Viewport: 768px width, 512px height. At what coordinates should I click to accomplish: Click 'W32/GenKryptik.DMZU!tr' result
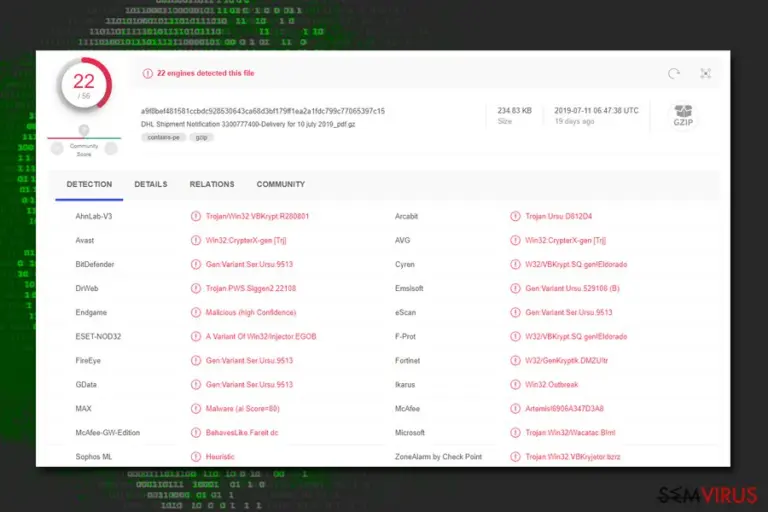pos(566,360)
